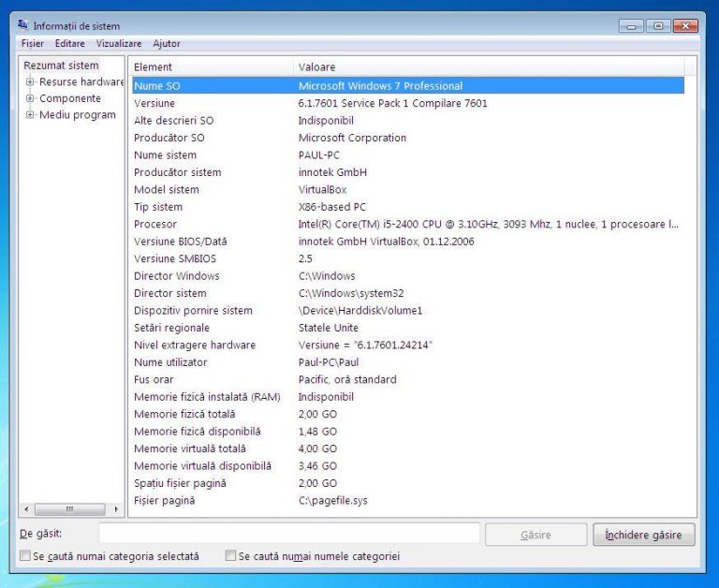719x588 pixels.
Task: Enable Se caută numai categoria selectată
Action: pos(25,556)
